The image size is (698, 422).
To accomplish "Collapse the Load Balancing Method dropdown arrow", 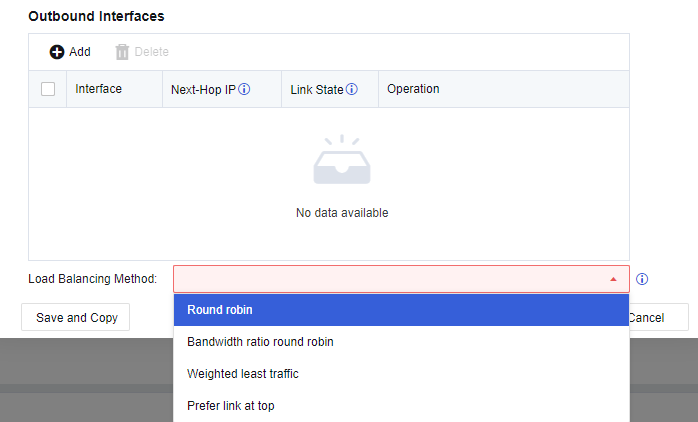I will [x=613, y=279].
